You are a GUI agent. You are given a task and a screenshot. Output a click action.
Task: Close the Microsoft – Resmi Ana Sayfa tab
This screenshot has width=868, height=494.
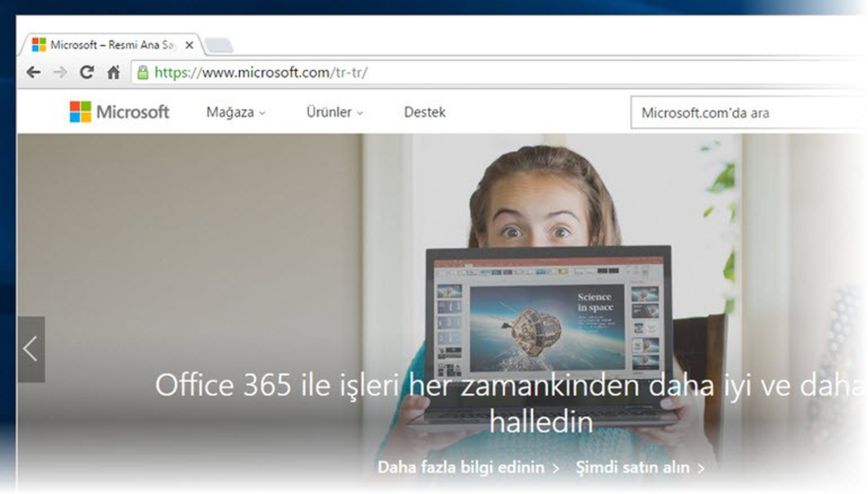click(x=190, y=45)
